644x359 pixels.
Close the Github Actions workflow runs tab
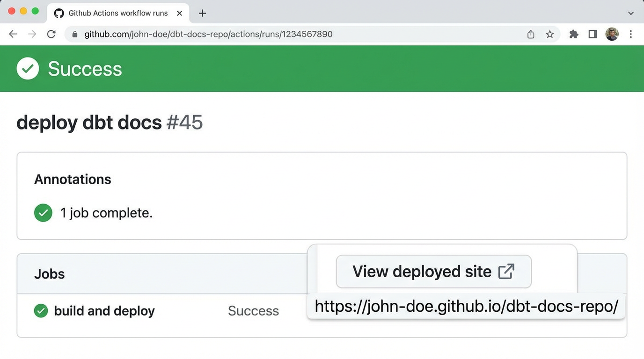point(179,13)
